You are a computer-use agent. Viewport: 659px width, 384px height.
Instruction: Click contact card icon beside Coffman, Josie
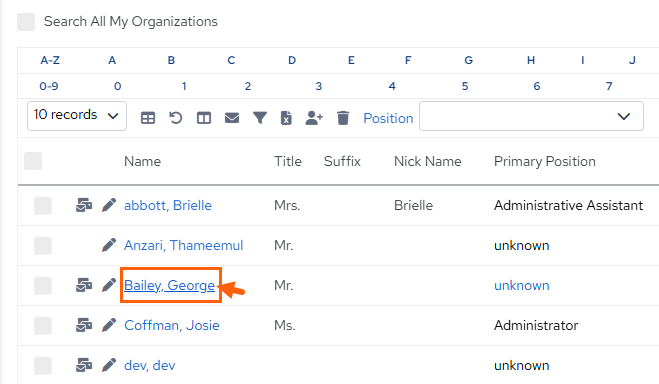(84, 325)
